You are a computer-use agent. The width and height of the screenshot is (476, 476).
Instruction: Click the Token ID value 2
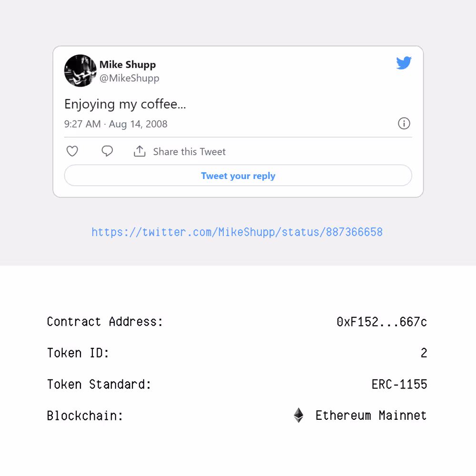click(424, 353)
